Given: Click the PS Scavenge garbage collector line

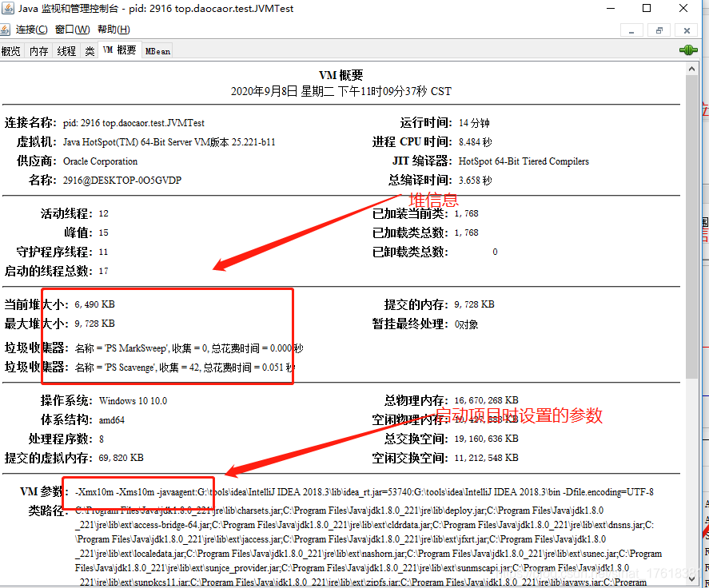Looking at the screenshot, I should point(185,367).
